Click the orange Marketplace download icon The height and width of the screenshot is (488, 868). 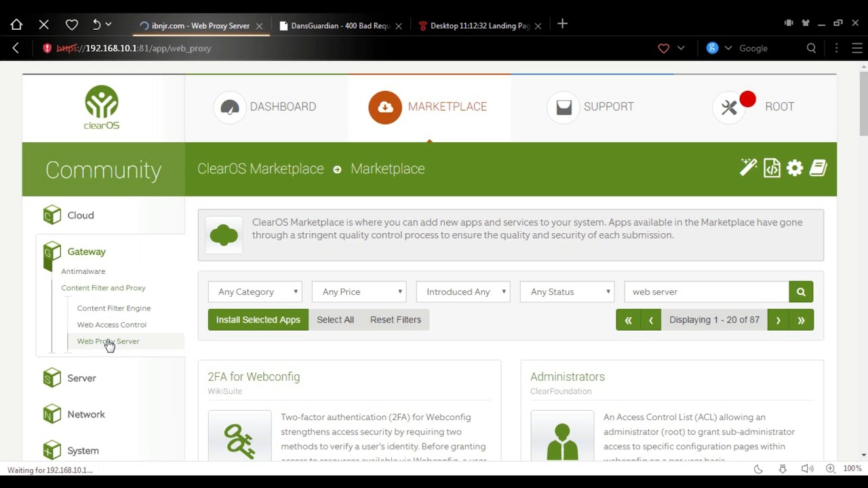pos(385,107)
